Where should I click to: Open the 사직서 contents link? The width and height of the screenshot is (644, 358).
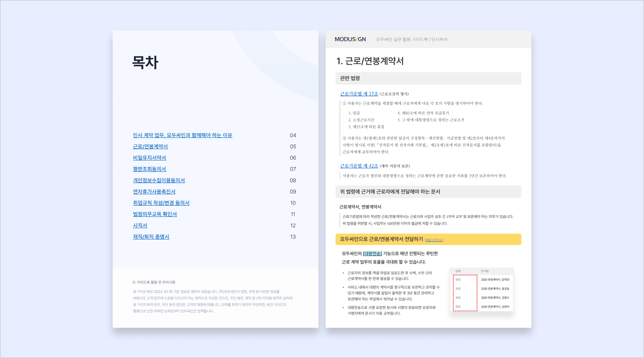[140, 226]
